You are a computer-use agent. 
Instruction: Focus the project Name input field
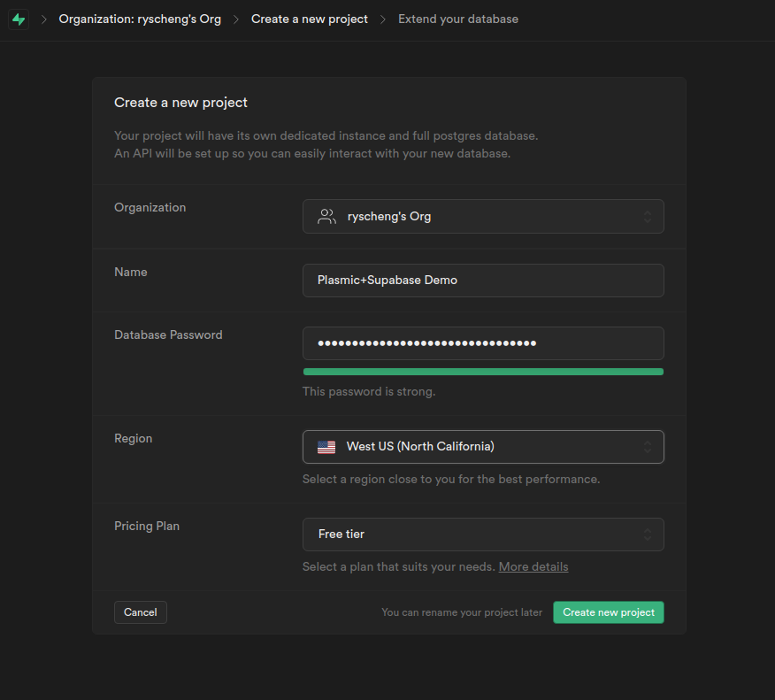482,280
